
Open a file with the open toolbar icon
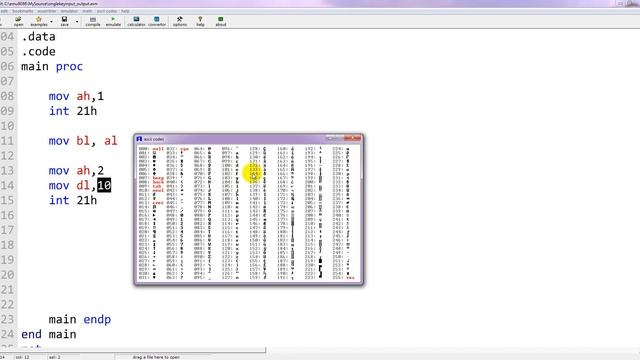[18, 21]
